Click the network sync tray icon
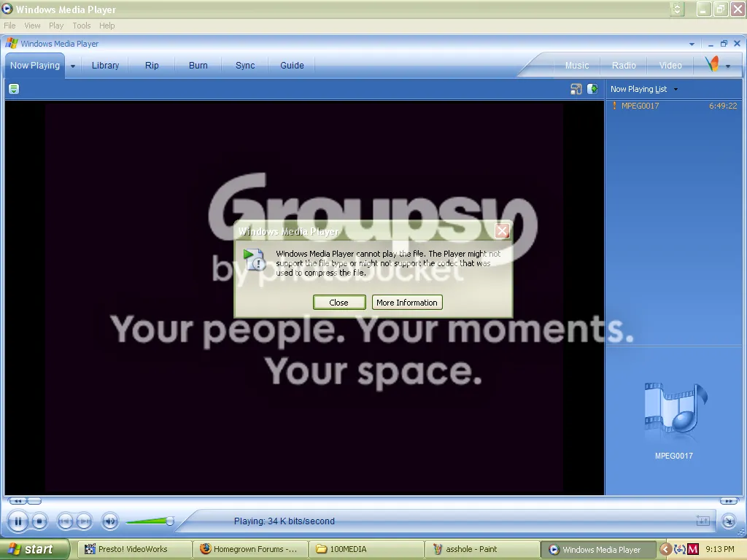 coord(679,549)
